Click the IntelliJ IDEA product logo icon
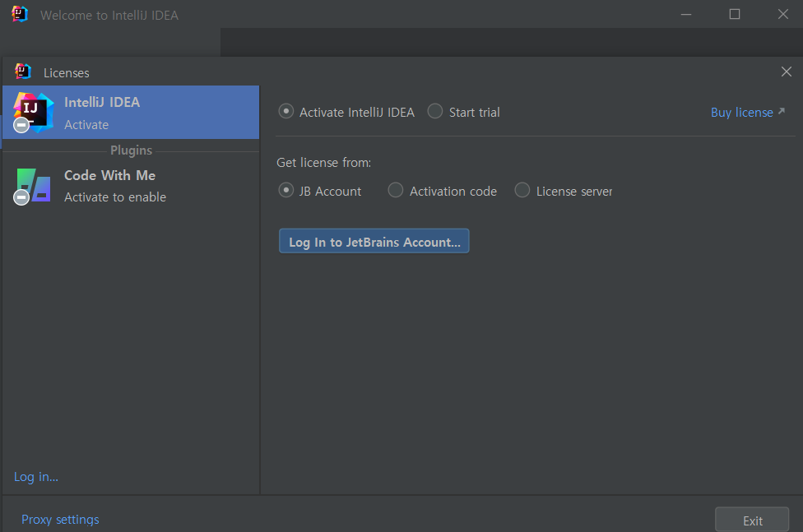Viewport: 803px width, 532px height. [x=33, y=112]
